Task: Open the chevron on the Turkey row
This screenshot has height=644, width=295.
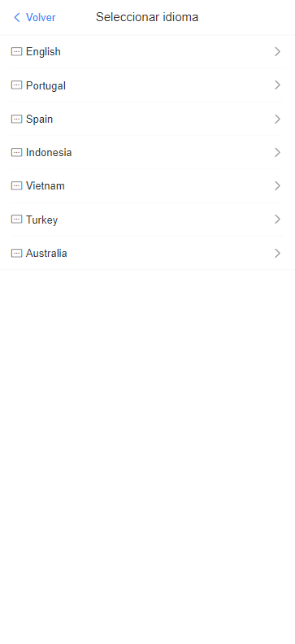Action: pos(278,220)
